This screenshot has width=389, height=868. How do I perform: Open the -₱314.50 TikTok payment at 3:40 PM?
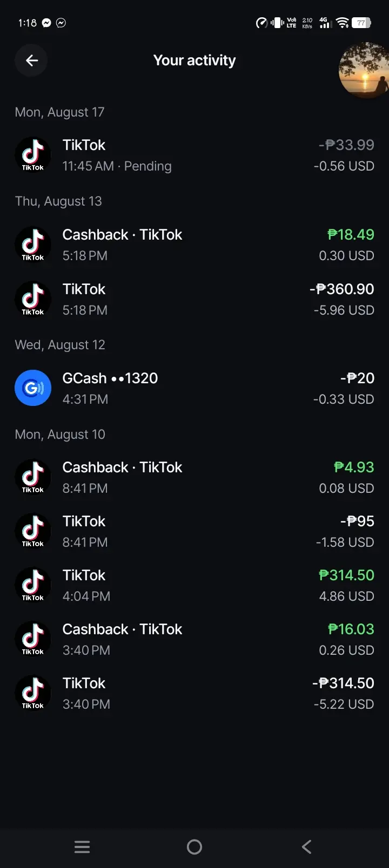(x=194, y=693)
